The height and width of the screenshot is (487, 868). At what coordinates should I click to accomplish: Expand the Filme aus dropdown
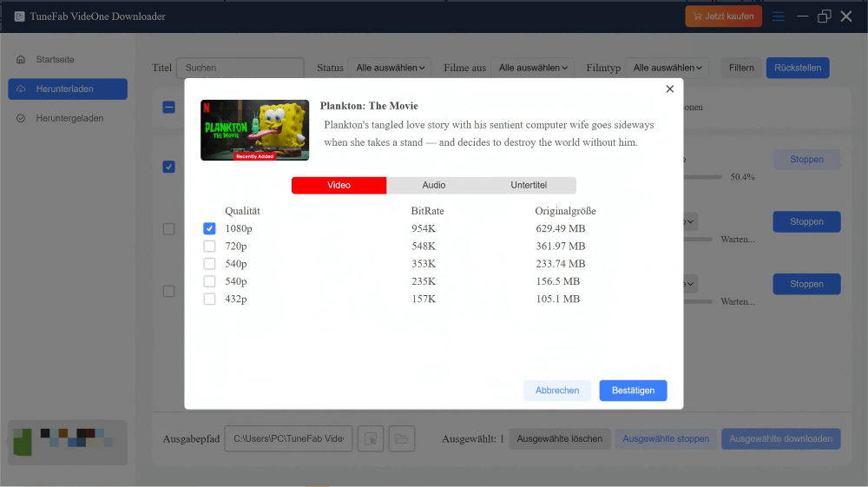[x=533, y=68]
